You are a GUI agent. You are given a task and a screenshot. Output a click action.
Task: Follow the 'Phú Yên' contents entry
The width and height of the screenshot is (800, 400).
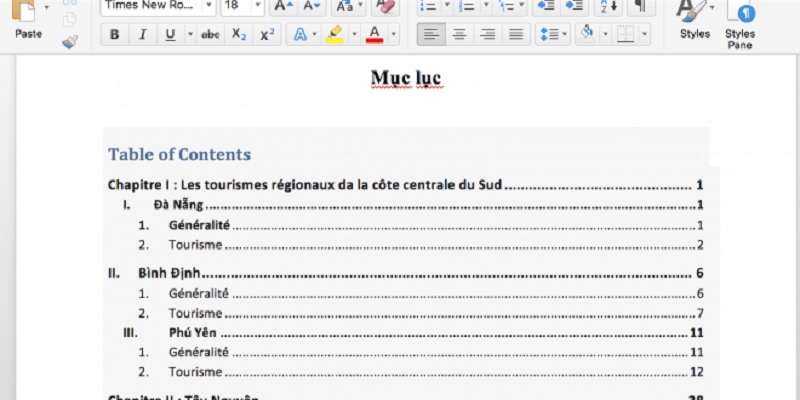413,333
